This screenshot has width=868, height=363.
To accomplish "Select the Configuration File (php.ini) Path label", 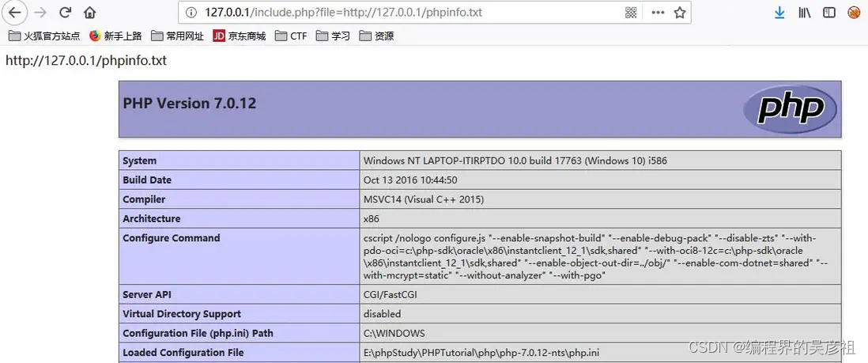I will (198, 334).
